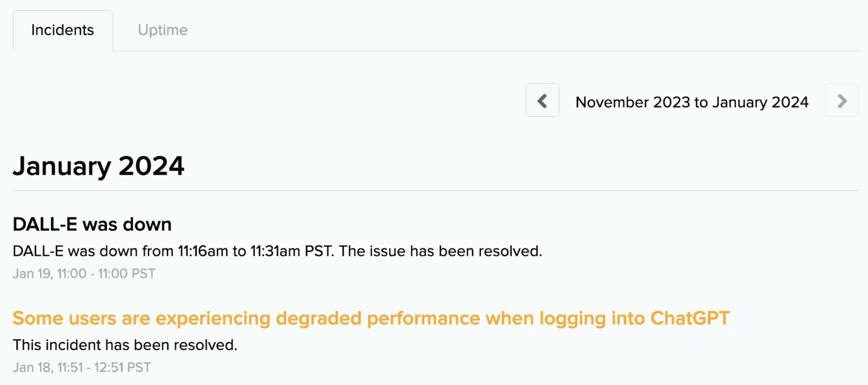Click 'This incident has been resolved.' text
The height and width of the screenshot is (385, 868).
click(125, 345)
